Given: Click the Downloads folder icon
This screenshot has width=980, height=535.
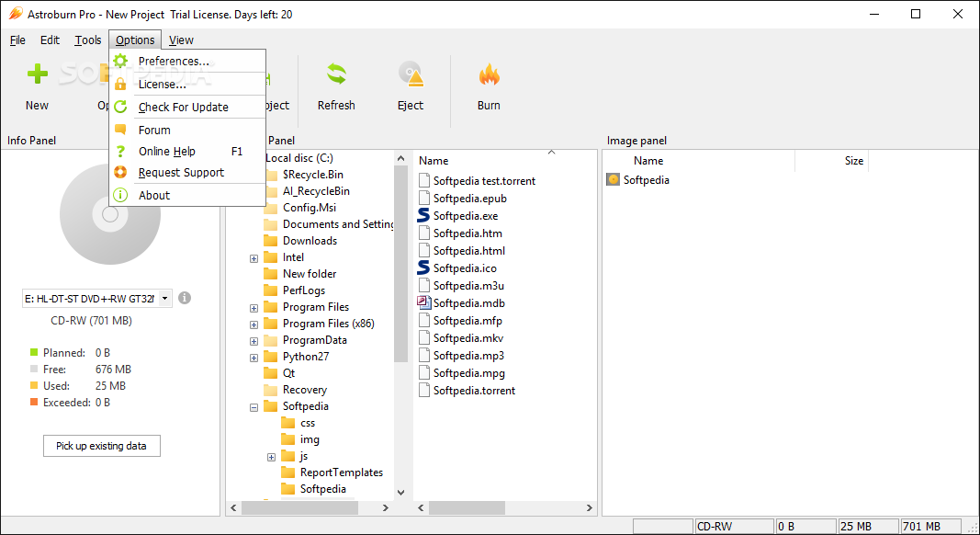Looking at the screenshot, I should click(x=271, y=240).
